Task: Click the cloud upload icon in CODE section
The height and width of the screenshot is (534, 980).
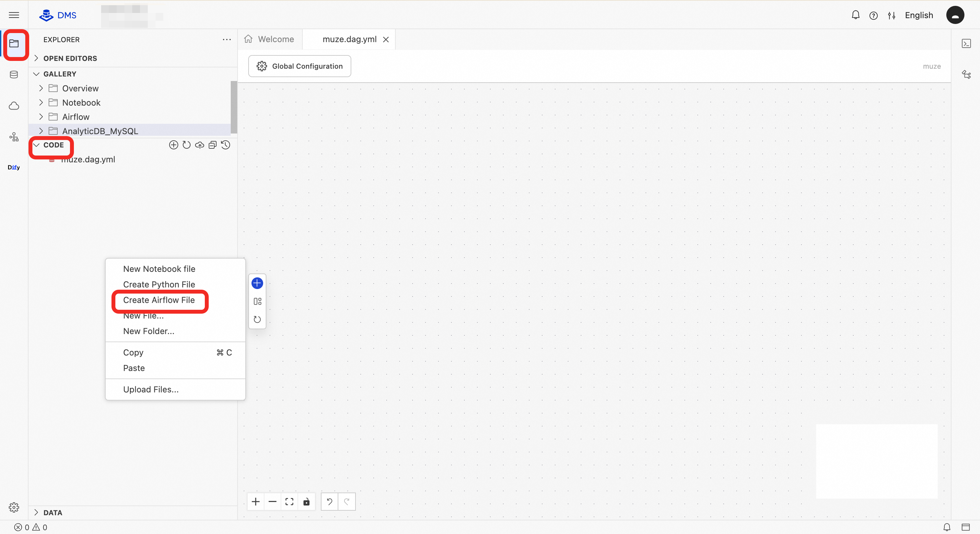Action: tap(199, 145)
